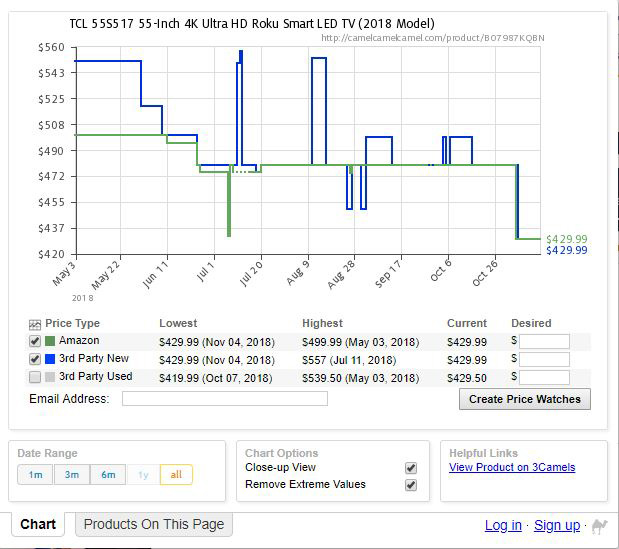Click the 3rd Party Used desired price field

pyautogui.click(x=544, y=377)
